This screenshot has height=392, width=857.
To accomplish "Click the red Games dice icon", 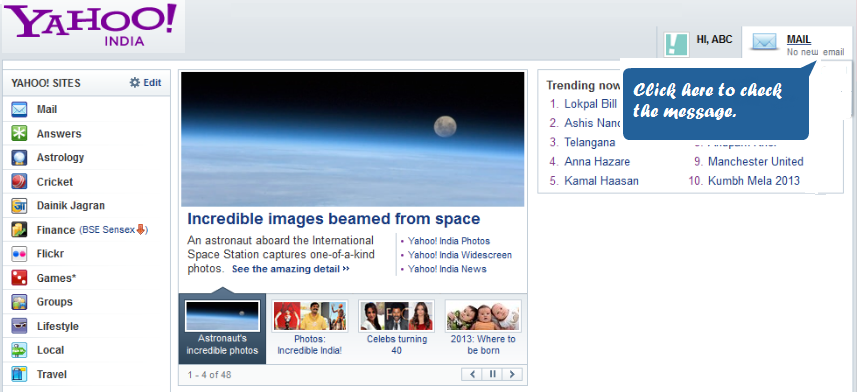I will click(x=19, y=278).
